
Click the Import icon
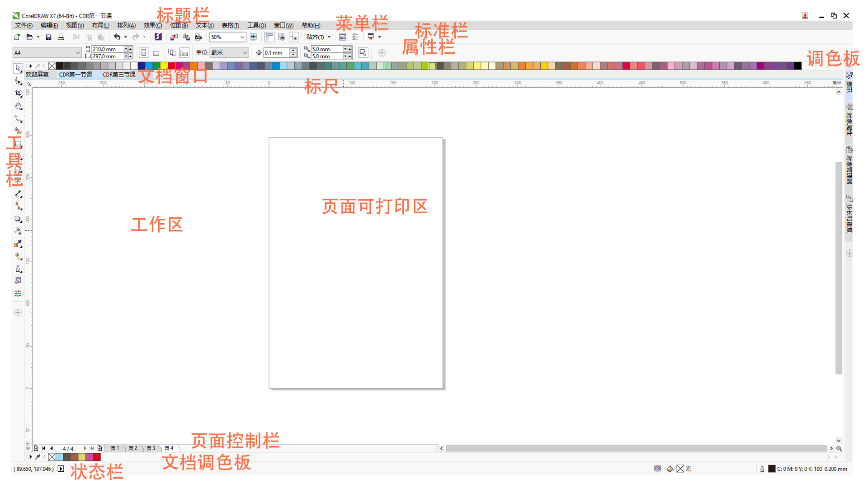tap(174, 37)
